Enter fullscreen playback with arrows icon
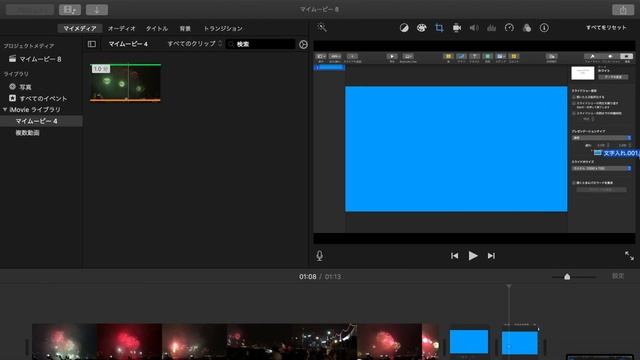 click(629, 256)
